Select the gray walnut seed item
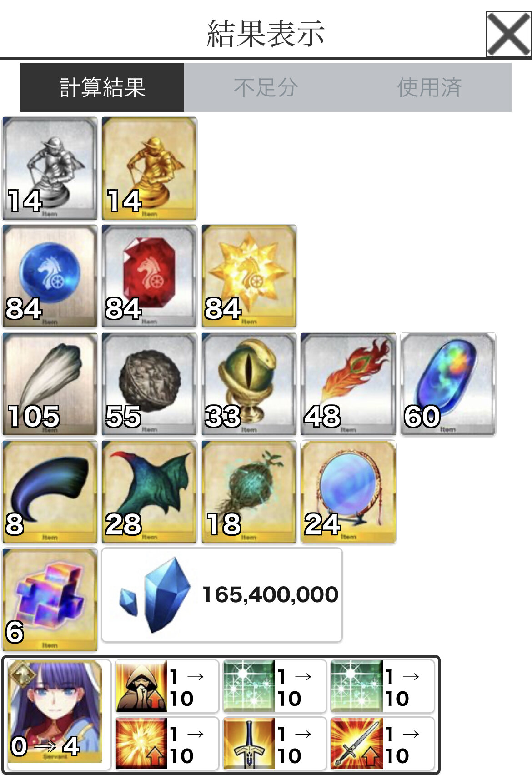 tap(150, 384)
